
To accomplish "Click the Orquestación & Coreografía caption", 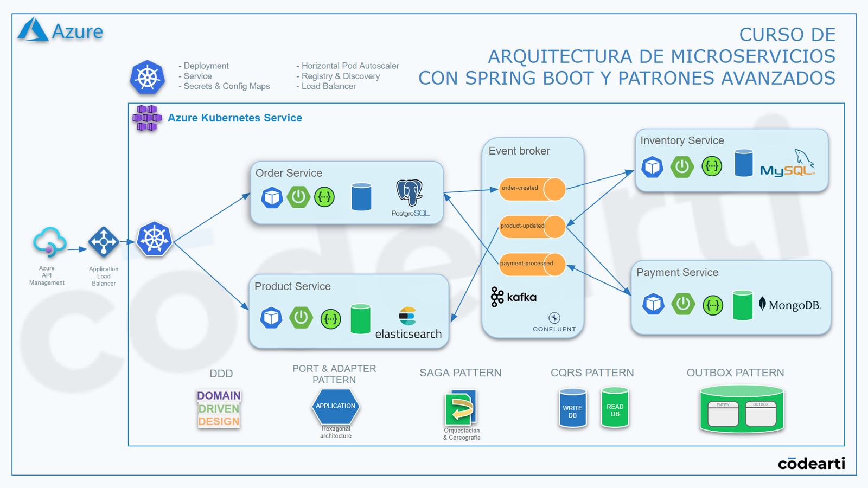I will [462, 434].
